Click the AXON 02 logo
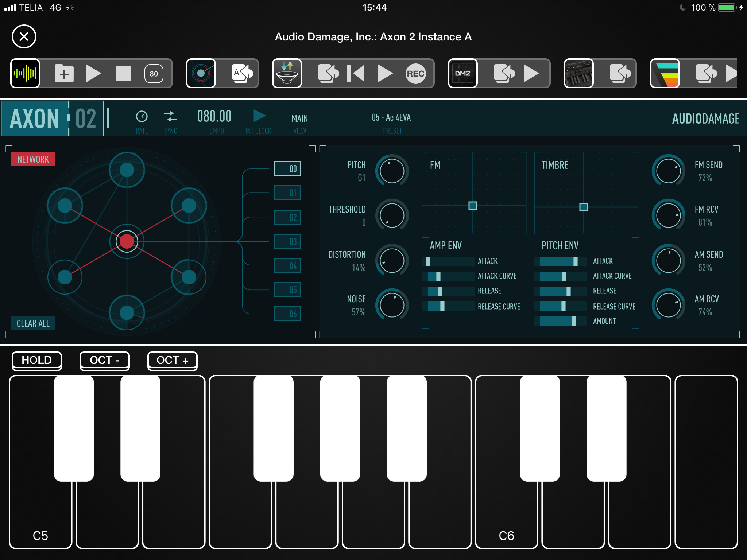 (x=53, y=118)
